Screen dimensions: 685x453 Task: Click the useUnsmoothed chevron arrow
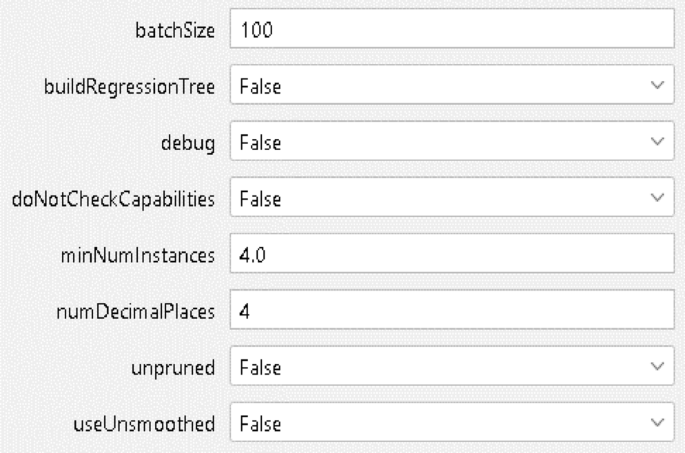point(656,423)
